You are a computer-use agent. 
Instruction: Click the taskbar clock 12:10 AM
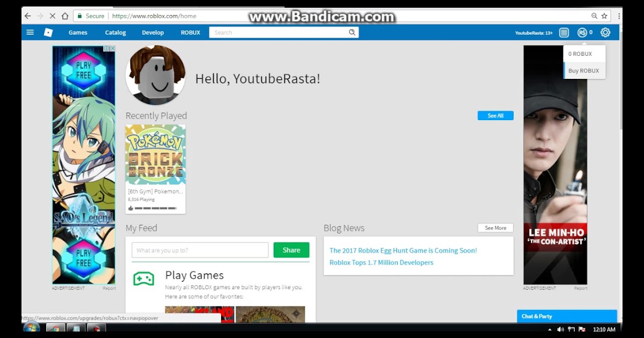tap(604, 329)
